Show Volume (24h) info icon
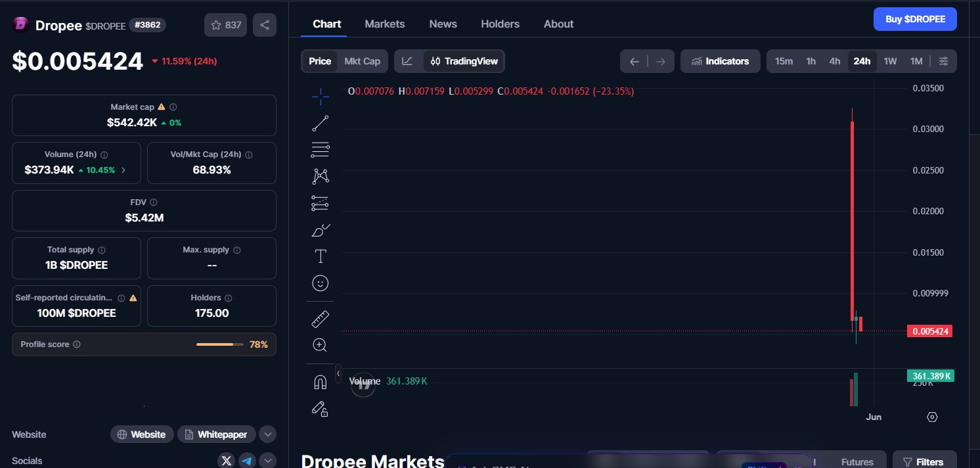 point(104,154)
